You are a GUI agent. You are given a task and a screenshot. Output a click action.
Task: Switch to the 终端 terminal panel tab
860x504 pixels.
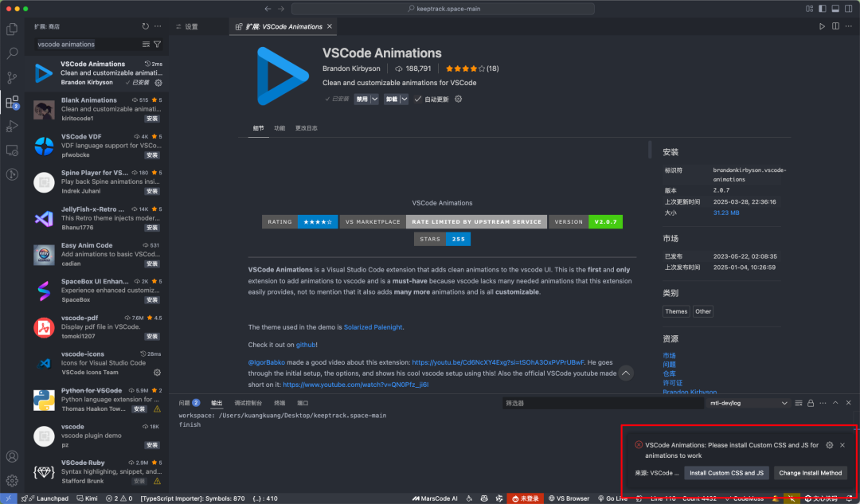[279, 403]
